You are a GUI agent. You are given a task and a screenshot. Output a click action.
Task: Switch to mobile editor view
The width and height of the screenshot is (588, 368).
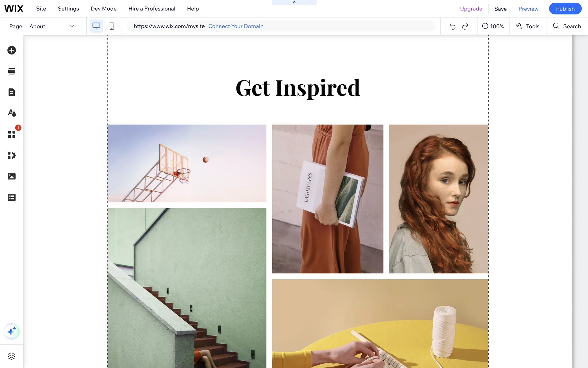coord(112,26)
